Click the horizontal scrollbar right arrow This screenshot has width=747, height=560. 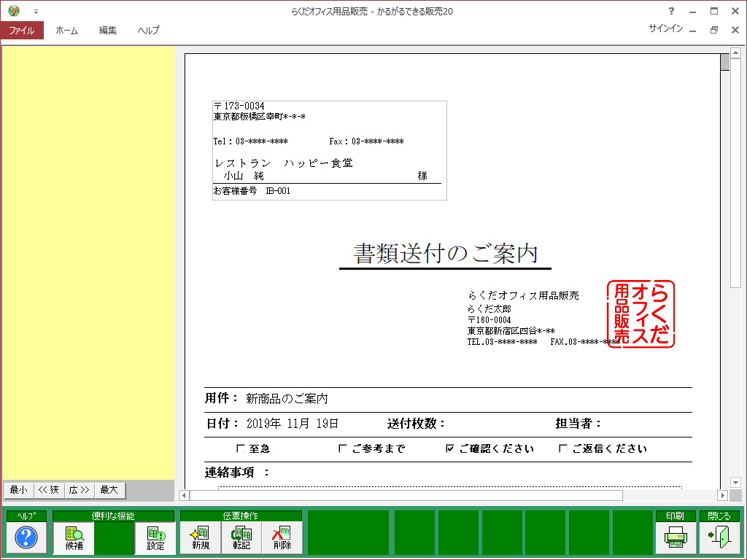[x=722, y=495]
